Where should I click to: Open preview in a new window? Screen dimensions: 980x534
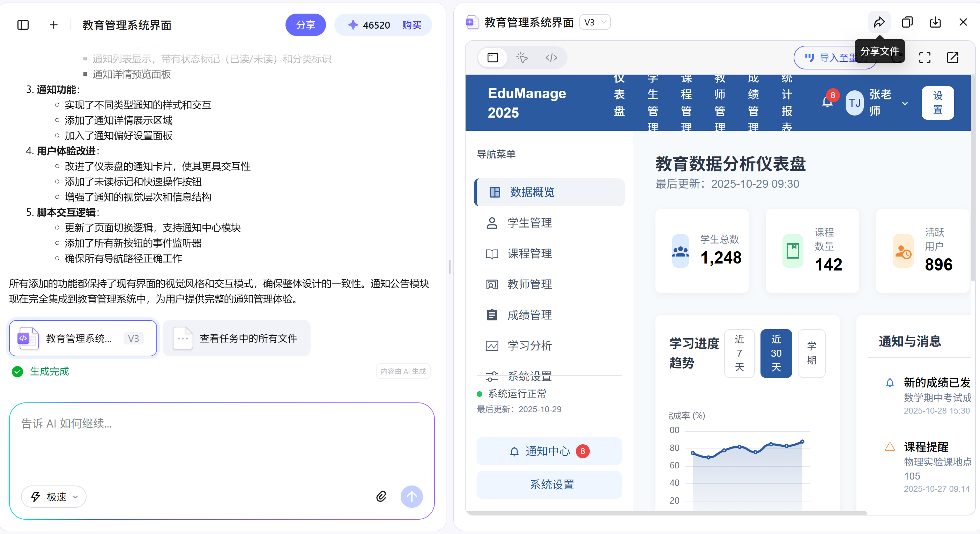953,58
